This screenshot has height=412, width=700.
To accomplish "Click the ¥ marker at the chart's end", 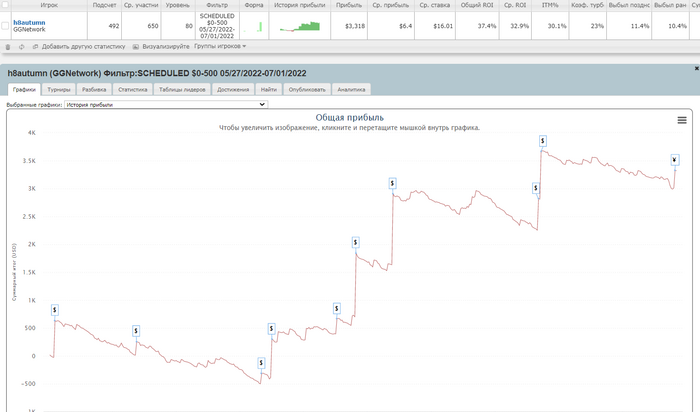I will tap(675, 160).
